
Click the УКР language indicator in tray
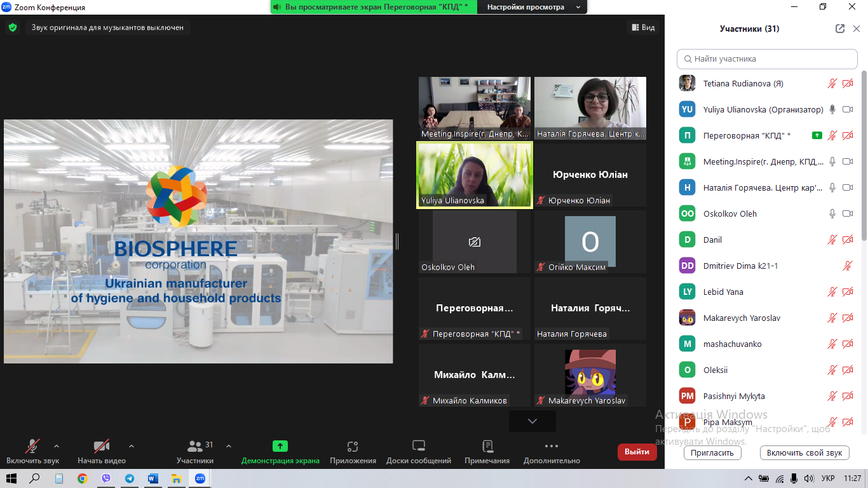pyautogui.click(x=828, y=478)
